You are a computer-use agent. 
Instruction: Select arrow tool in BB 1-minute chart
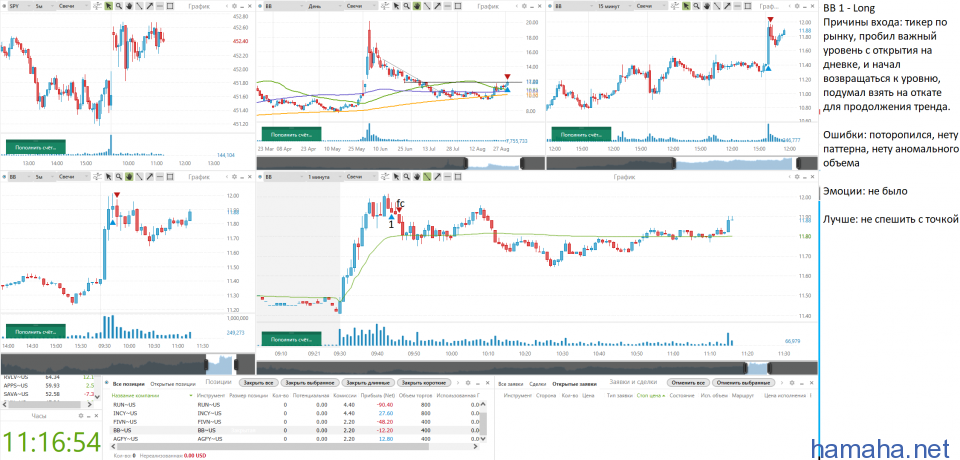[x=437, y=177]
